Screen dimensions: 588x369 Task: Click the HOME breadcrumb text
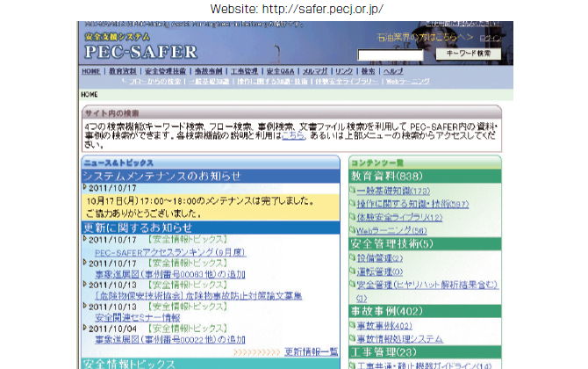(x=90, y=95)
